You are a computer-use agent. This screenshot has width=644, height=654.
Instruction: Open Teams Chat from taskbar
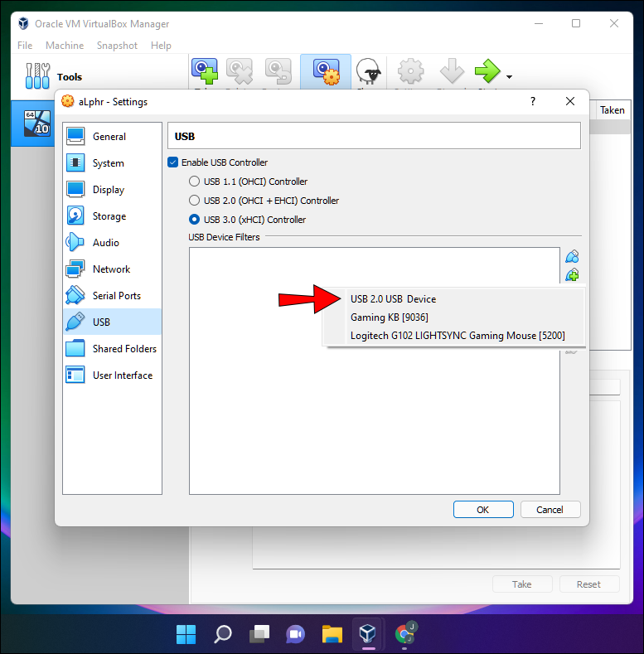296,634
